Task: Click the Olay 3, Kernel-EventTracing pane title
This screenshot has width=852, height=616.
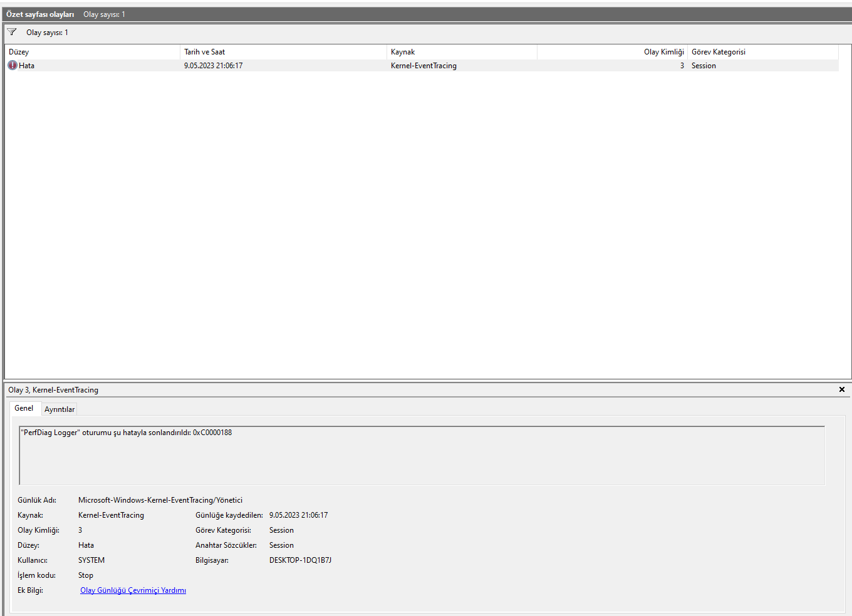Action: [53, 390]
